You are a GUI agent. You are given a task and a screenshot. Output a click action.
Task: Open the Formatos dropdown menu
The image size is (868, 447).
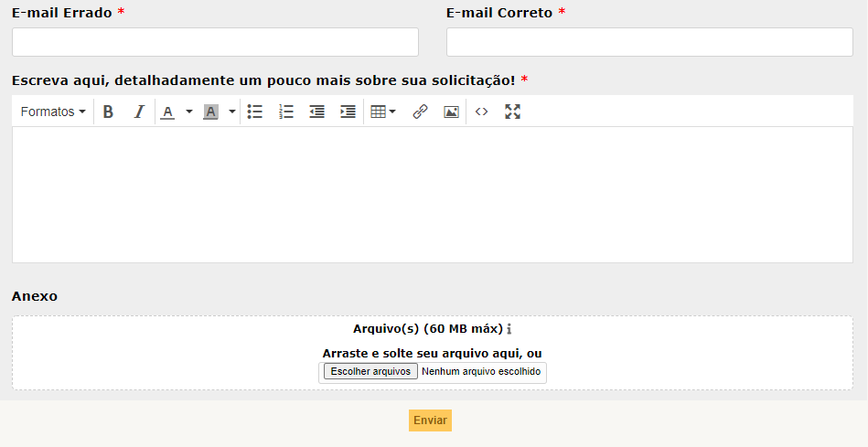coord(53,112)
